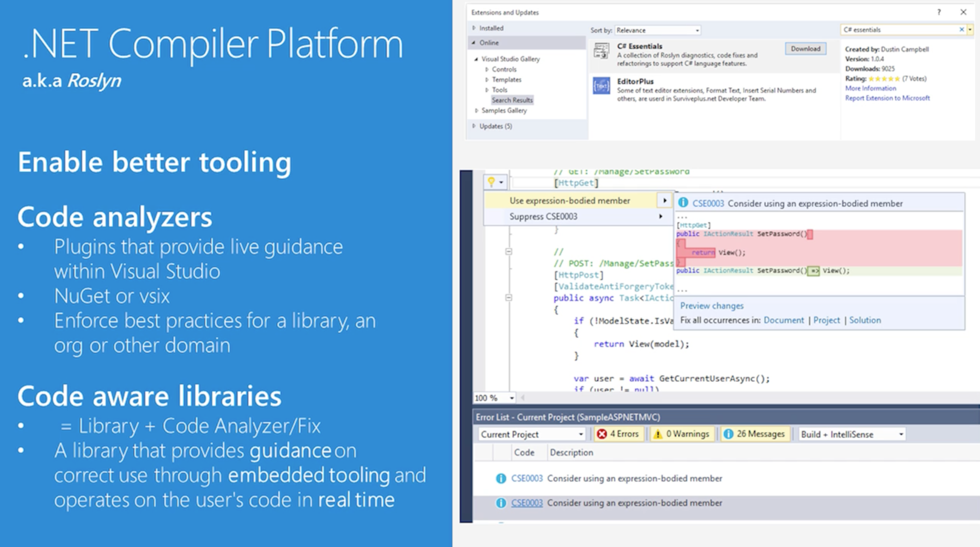
Task: Select the EditorPlus extension title
Action: tap(635, 81)
